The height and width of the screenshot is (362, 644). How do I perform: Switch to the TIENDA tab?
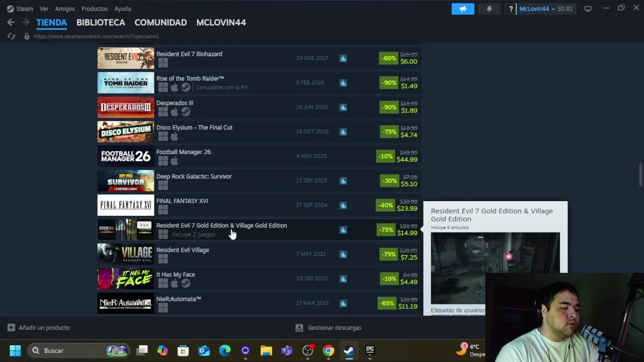(x=51, y=23)
